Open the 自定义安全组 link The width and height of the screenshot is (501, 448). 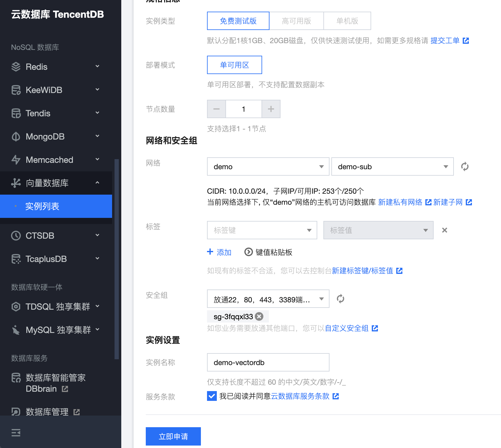pos(347,328)
